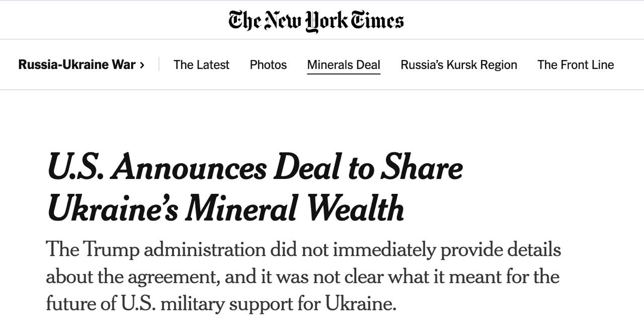Viewport: 644px width, 330px height.
Task: Click the summary line starting "about the agreement"
Action: (x=302, y=277)
